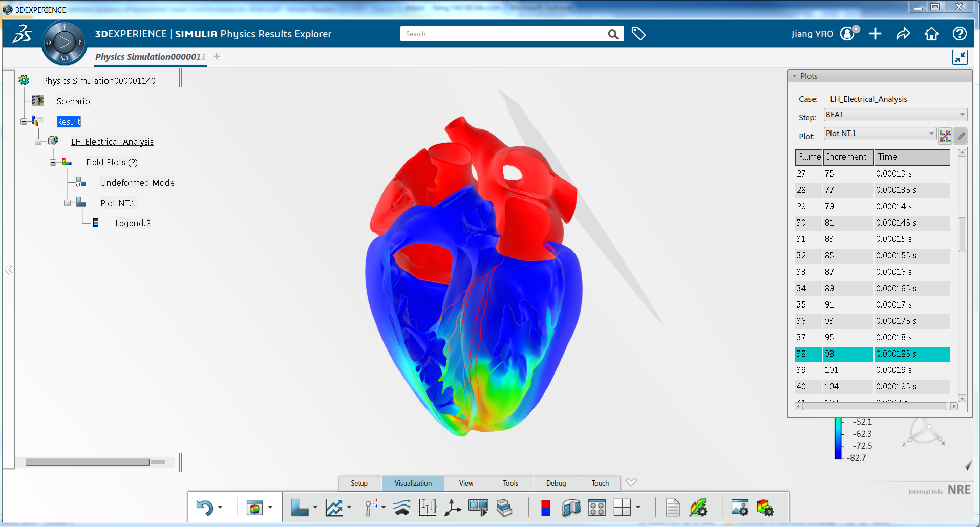Click the play animation filmstrip icon
Screen dimensions: 980x527
click(478, 508)
